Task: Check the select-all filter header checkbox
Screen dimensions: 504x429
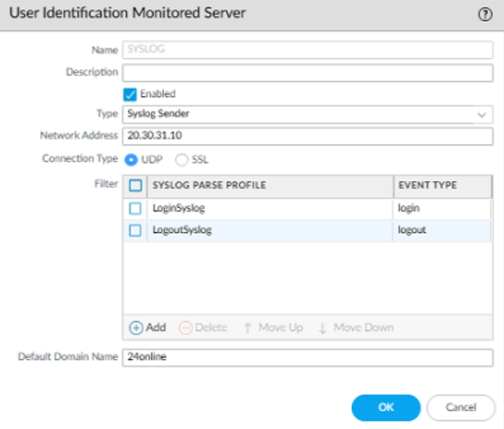Action: 135,185
